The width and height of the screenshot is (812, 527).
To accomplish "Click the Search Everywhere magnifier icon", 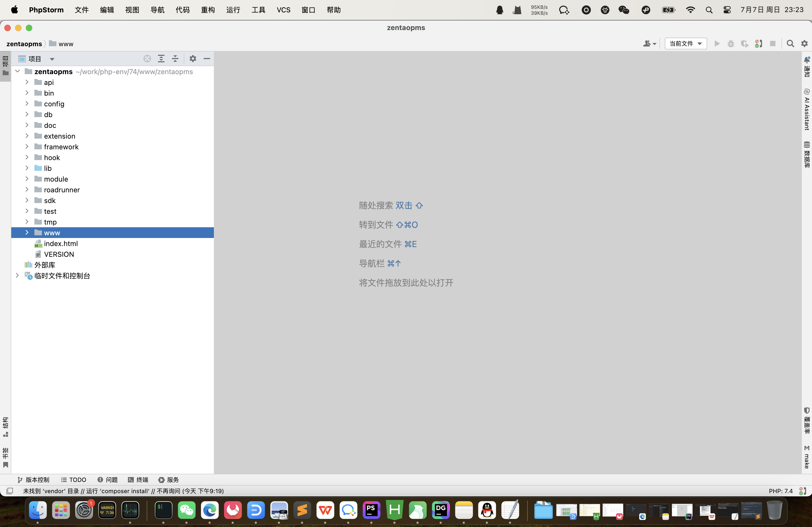I will [790, 44].
